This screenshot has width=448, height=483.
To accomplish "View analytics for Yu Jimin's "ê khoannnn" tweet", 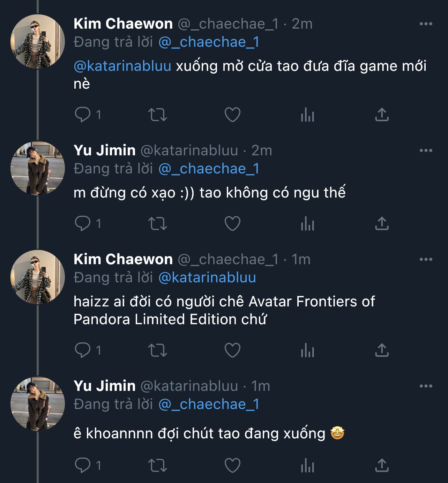I will (x=307, y=465).
